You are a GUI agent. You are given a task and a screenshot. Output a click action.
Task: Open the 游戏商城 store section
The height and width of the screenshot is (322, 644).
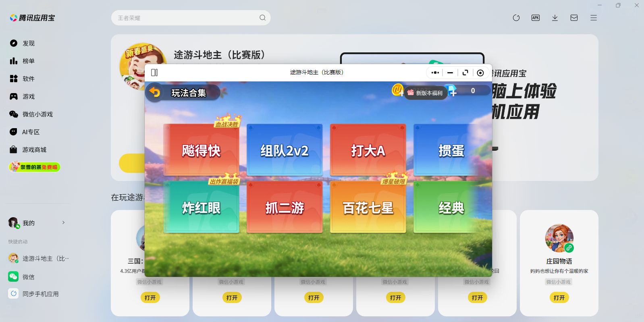(x=28, y=150)
